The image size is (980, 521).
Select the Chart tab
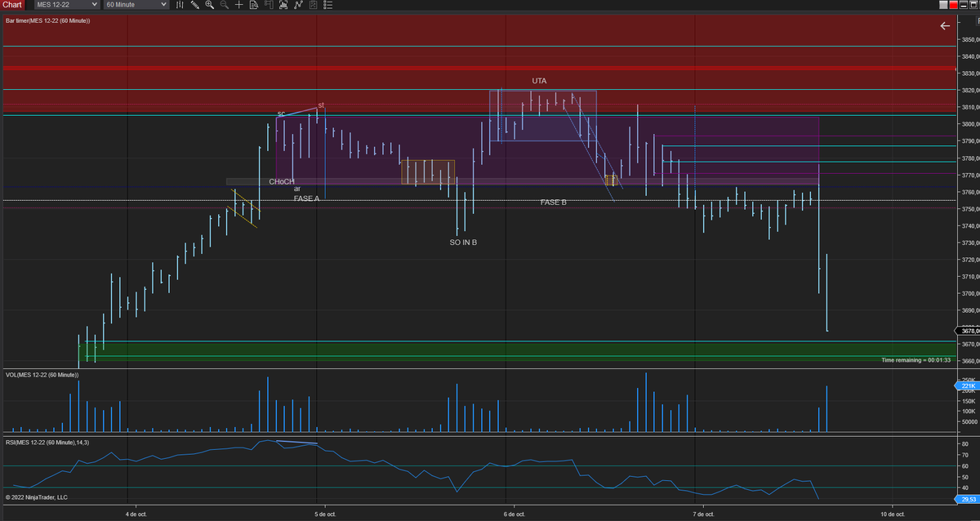point(11,5)
